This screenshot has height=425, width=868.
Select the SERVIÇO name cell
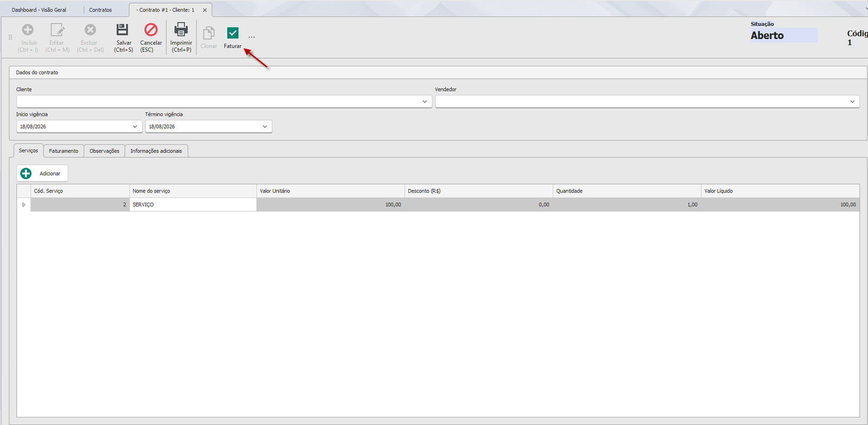click(193, 204)
